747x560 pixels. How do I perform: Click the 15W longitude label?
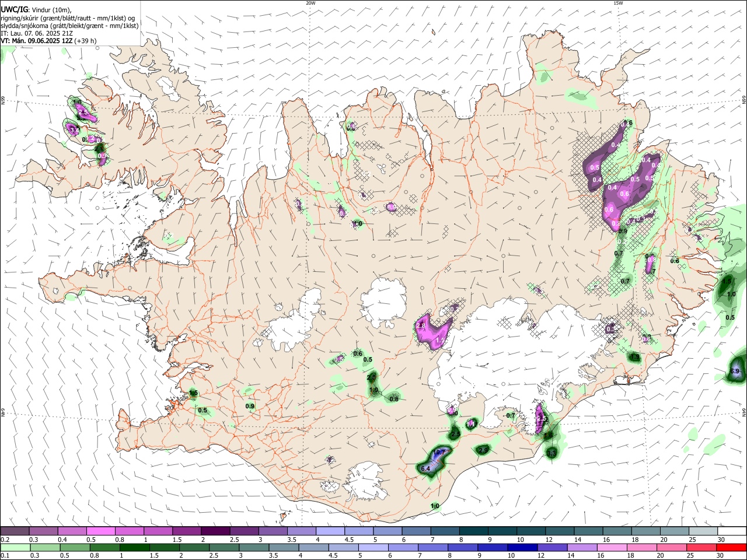tap(617, 3)
